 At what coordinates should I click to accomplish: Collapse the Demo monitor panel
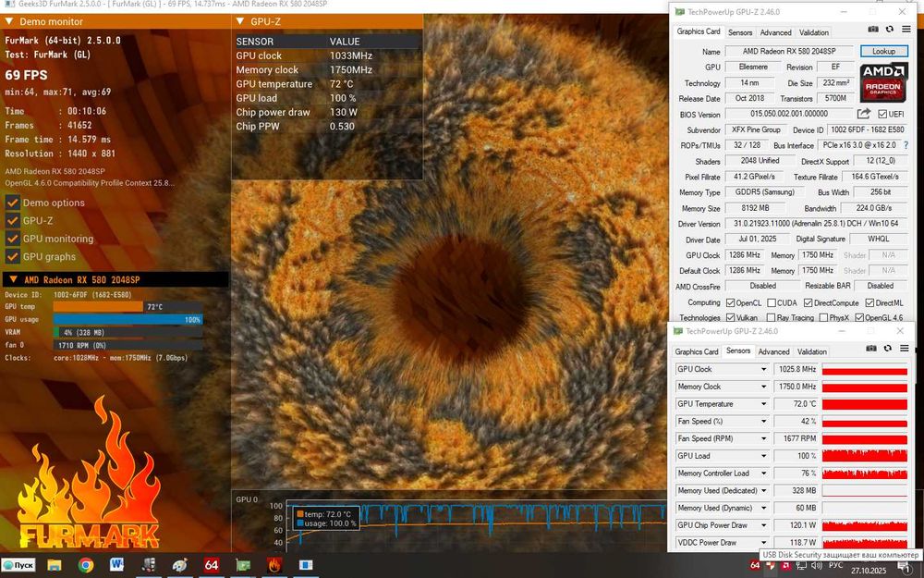pos(9,21)
